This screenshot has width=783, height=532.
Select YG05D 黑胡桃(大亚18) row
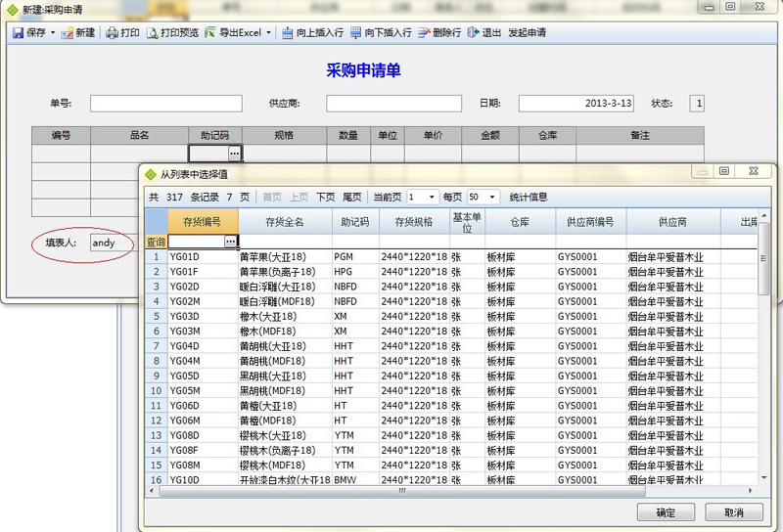(x=451, y=376)
